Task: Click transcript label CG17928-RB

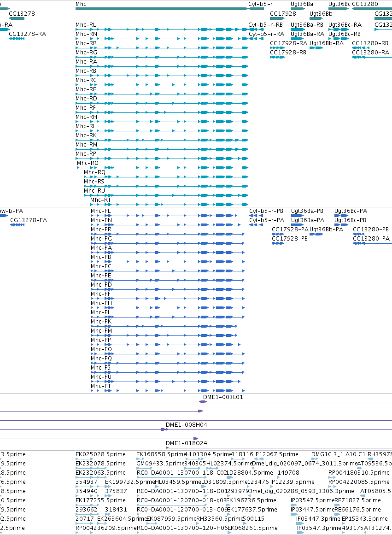Action: pyautogui.click(x=288, y=53)
